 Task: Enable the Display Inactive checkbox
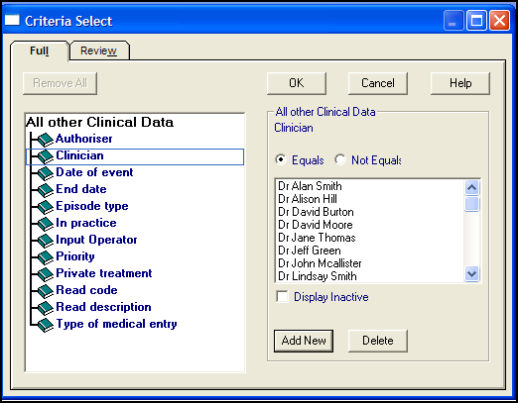point(282,296)
